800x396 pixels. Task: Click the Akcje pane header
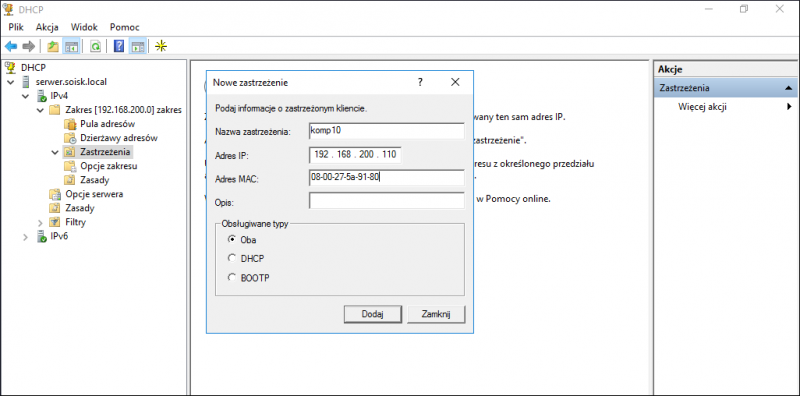[x=726, y=70]
